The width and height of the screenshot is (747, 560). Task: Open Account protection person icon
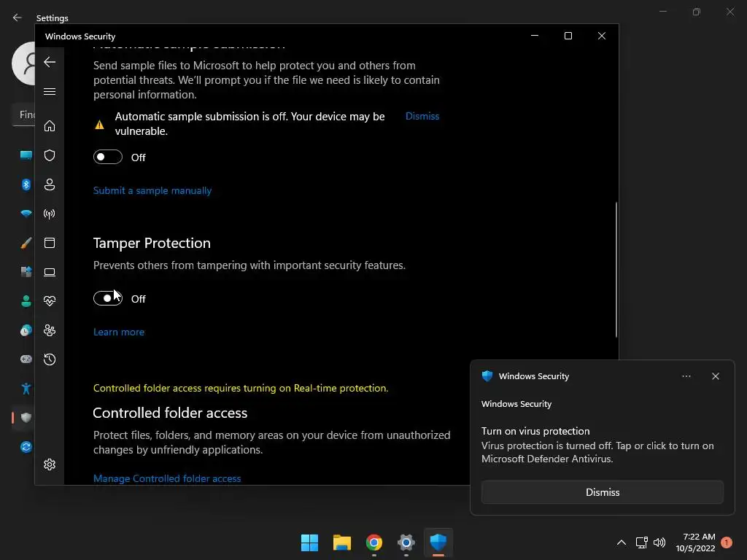coord(50,184)
